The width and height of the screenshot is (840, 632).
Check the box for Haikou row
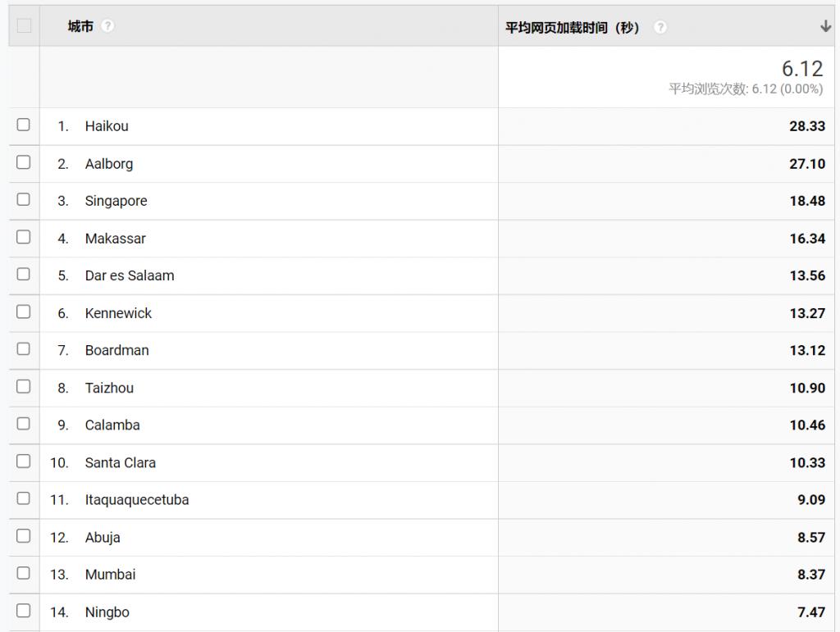(23, 125)
